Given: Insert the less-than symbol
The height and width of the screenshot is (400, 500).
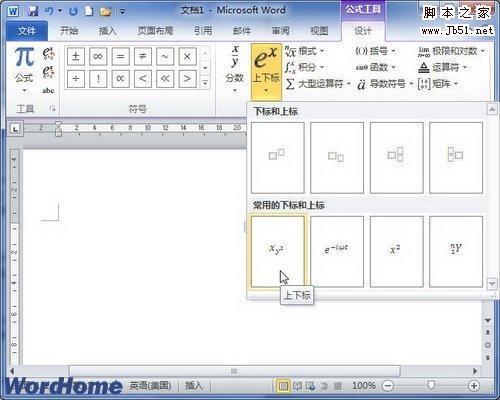Looking at the screenshot, I should pyautogui.click(x=143, y=79).
